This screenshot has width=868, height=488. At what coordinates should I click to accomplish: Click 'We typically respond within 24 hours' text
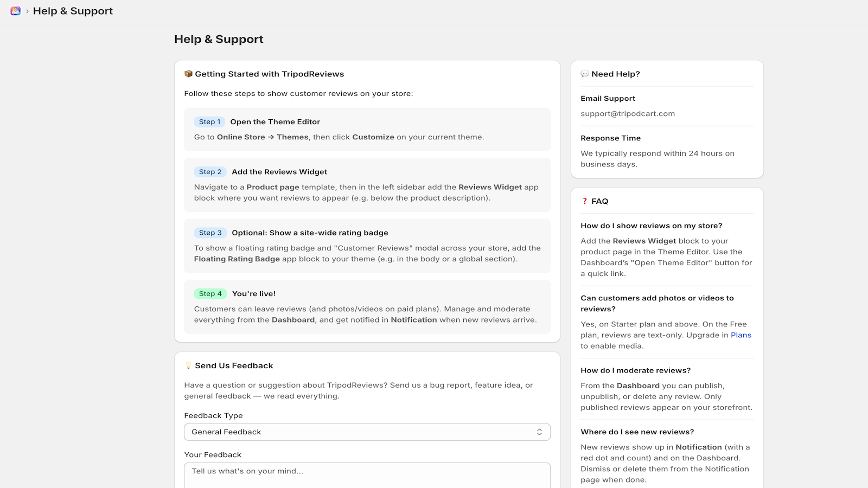658,159
